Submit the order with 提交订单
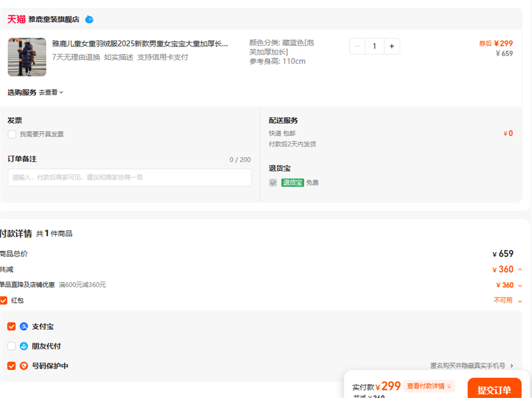 [x=493, y=389]
